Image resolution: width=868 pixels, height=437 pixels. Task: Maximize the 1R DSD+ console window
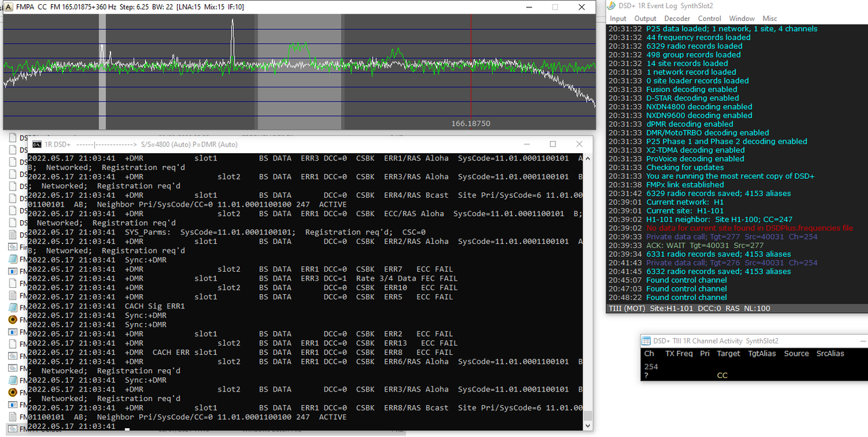[553, 144]
